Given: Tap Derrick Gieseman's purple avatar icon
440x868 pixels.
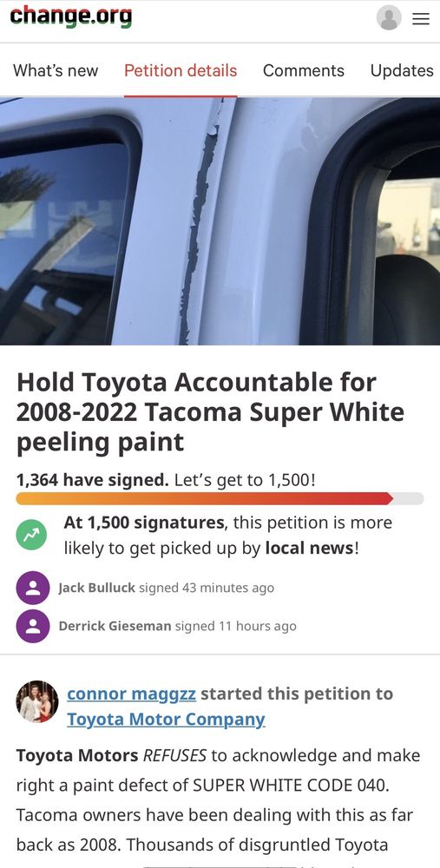Looking at the screenshot, I should coord(33,626).
